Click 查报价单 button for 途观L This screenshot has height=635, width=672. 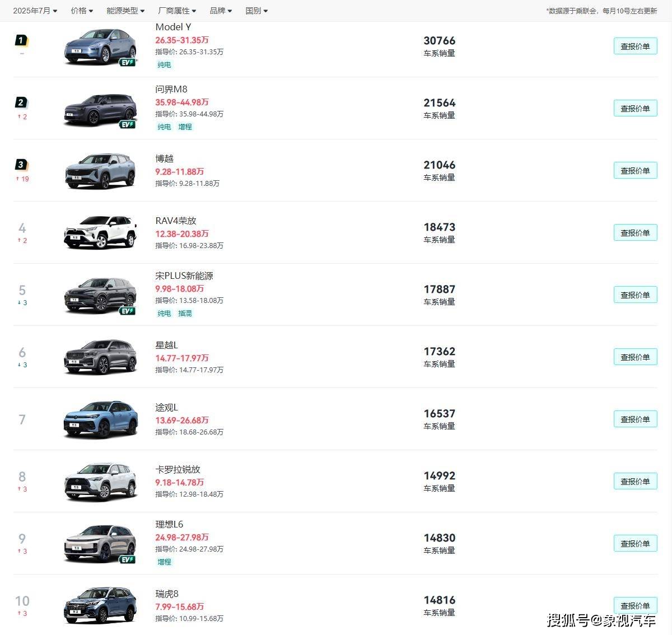pyautogui.click(x=635, y=419)
